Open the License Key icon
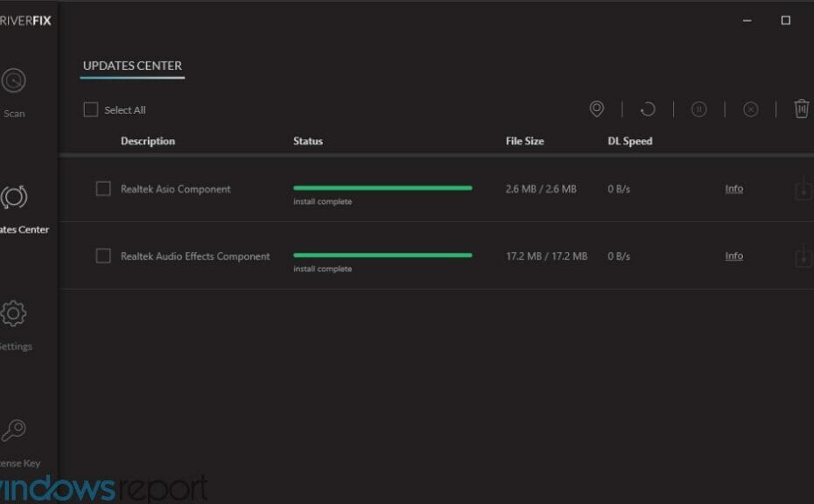 click(x=13, y=430)
